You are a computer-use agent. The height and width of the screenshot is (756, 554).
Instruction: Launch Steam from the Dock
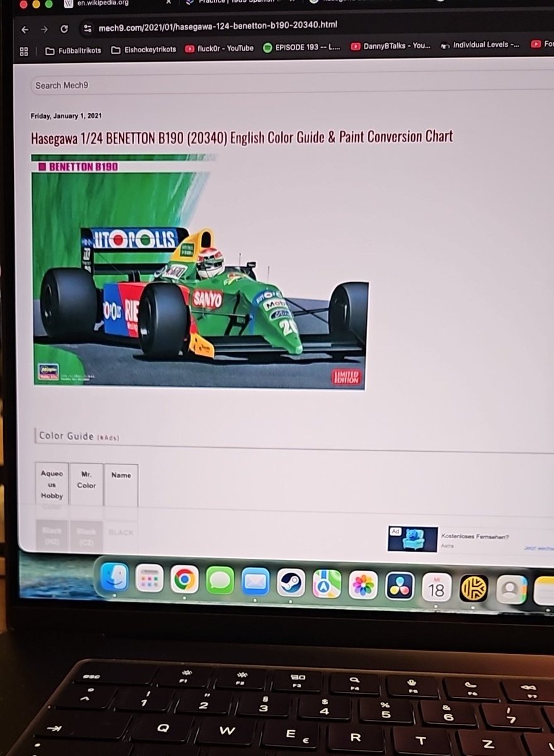point(291,583)
